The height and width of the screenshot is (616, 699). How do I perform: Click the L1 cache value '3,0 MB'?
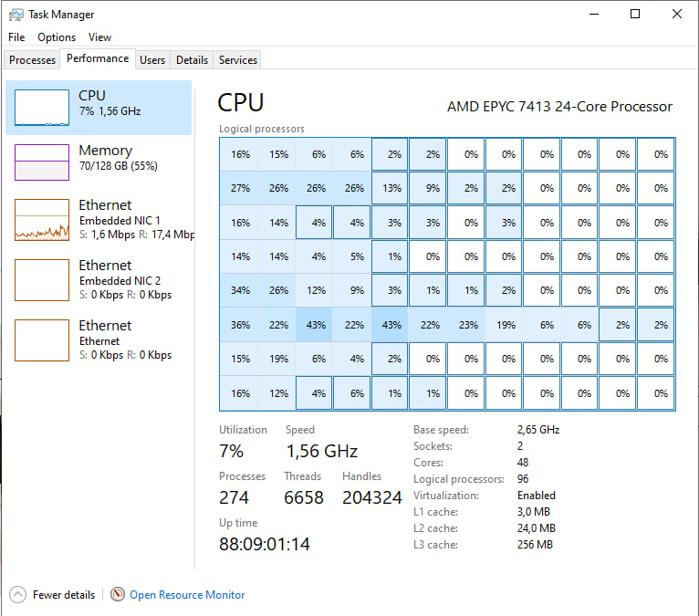pos(534,512)
